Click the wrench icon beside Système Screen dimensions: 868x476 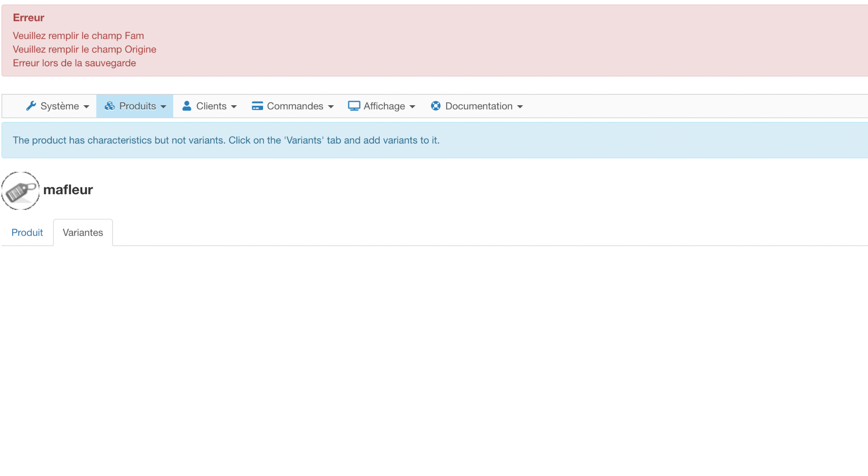click(x=31, y=106)
